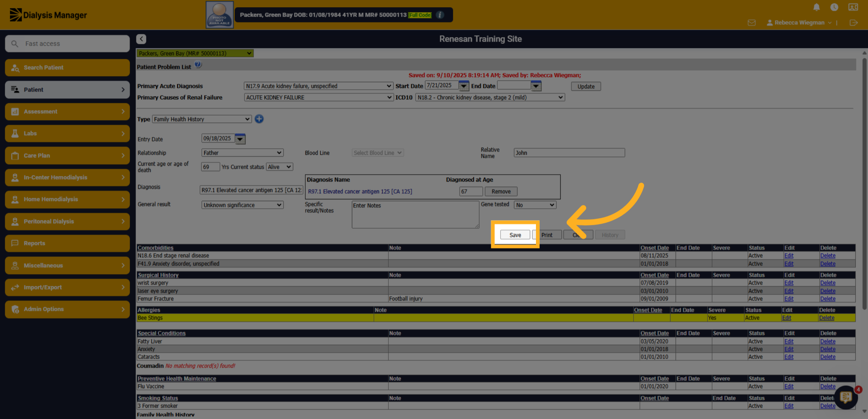Click the Relative Name input field
The image size is (868, 419).
click(x=569, y=153)
